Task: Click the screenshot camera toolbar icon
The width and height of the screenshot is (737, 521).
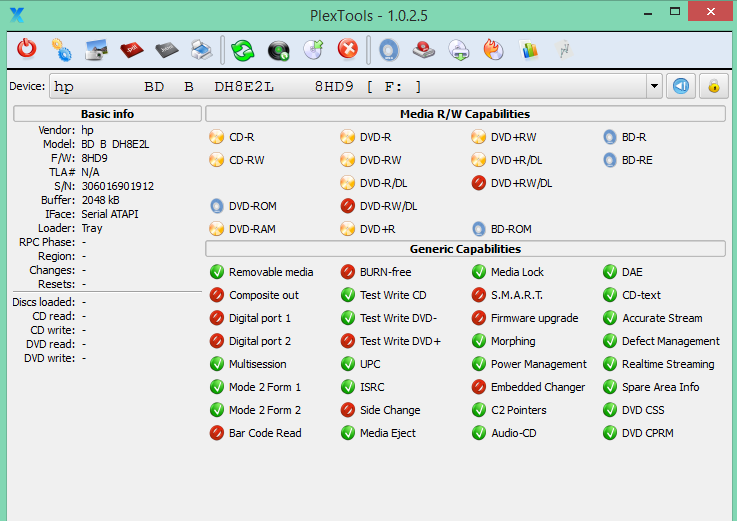Action: point(96,50)
